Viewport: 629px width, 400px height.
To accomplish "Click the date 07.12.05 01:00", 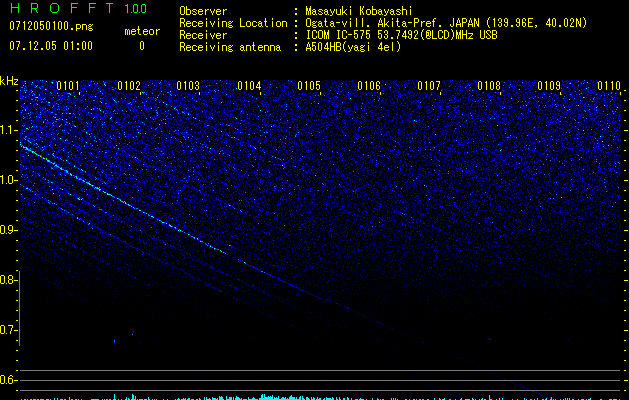I will (51, 46).
